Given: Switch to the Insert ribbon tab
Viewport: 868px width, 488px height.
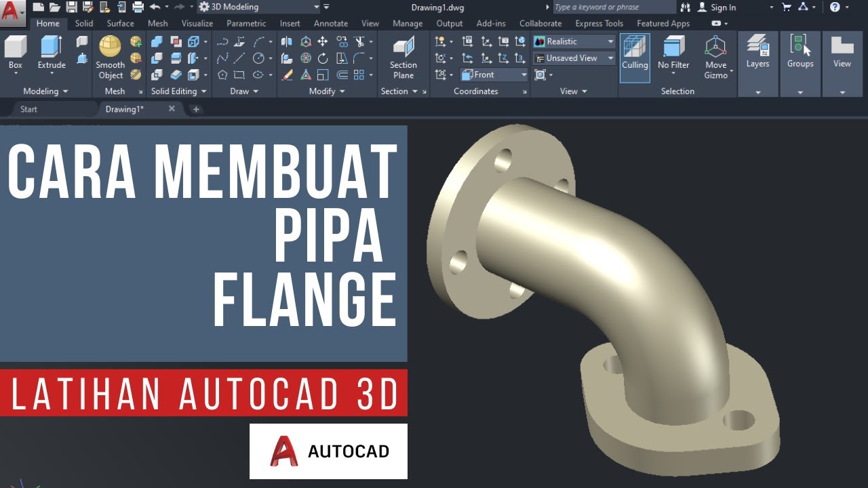Looking at the screenshot, I should 290,23.
